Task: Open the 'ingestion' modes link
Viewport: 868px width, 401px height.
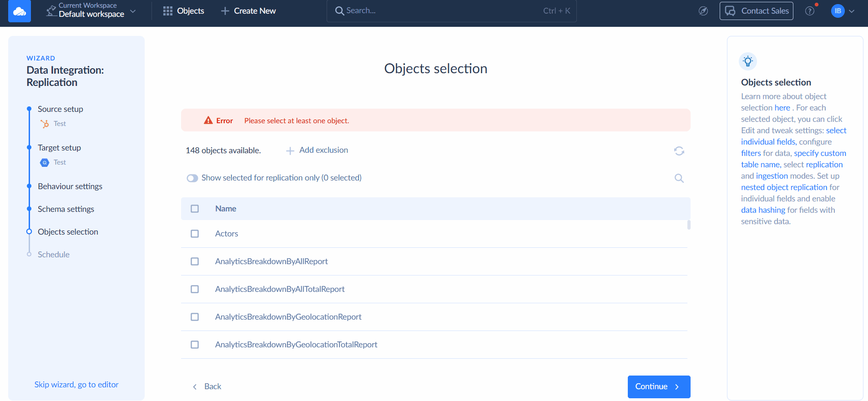Action: click(772, 176)
